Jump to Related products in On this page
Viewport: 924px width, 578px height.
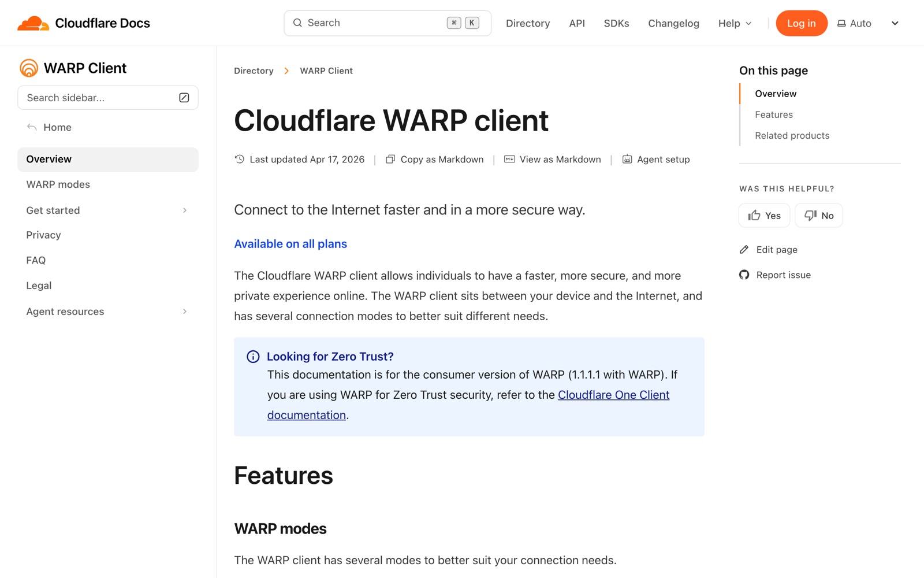[792, 136]
